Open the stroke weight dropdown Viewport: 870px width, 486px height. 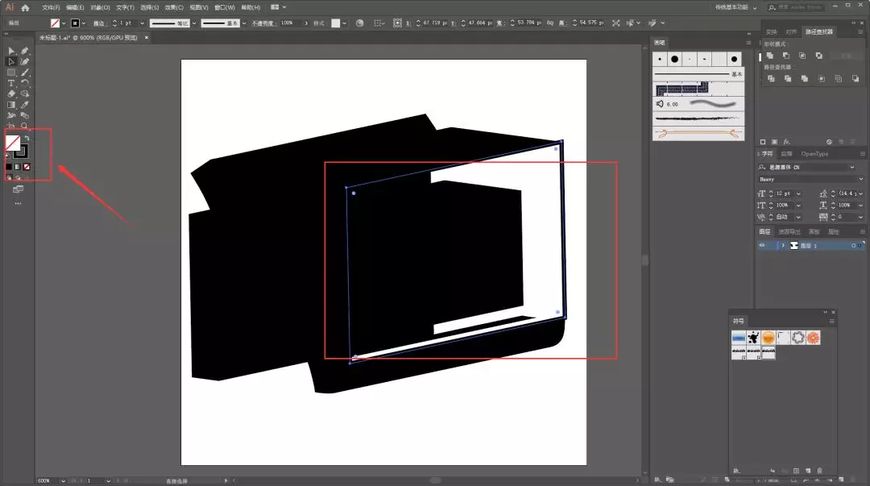coord(142,23)
